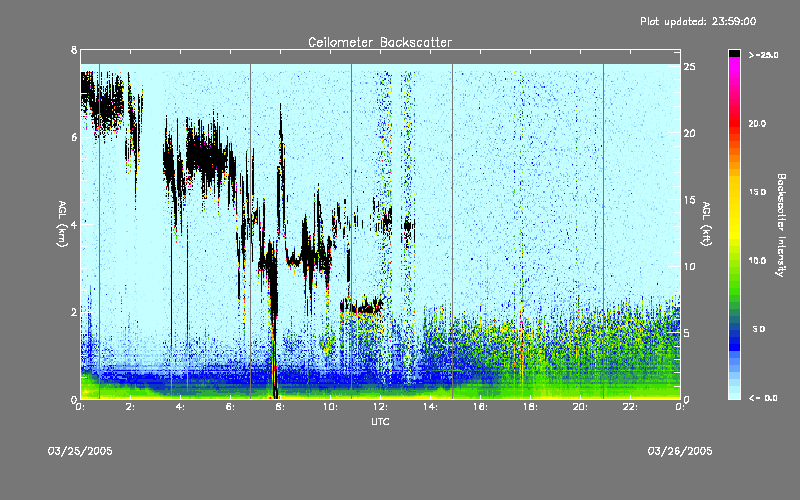Image resolution: width=800 pixels, height=500 pixels.
Task: Click the black cloud band near 5.5 km at 5:00
Action: (207, 158)
